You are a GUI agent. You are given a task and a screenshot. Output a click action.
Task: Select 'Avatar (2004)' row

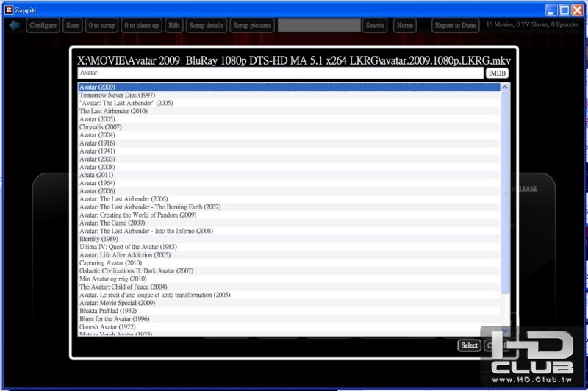click(x=289, y=135)
